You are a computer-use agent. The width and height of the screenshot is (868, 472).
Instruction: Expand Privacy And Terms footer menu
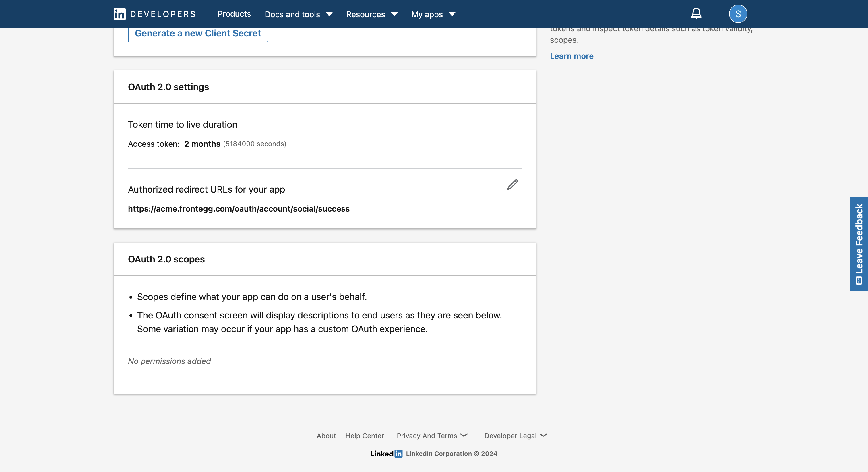click(432, 436)
